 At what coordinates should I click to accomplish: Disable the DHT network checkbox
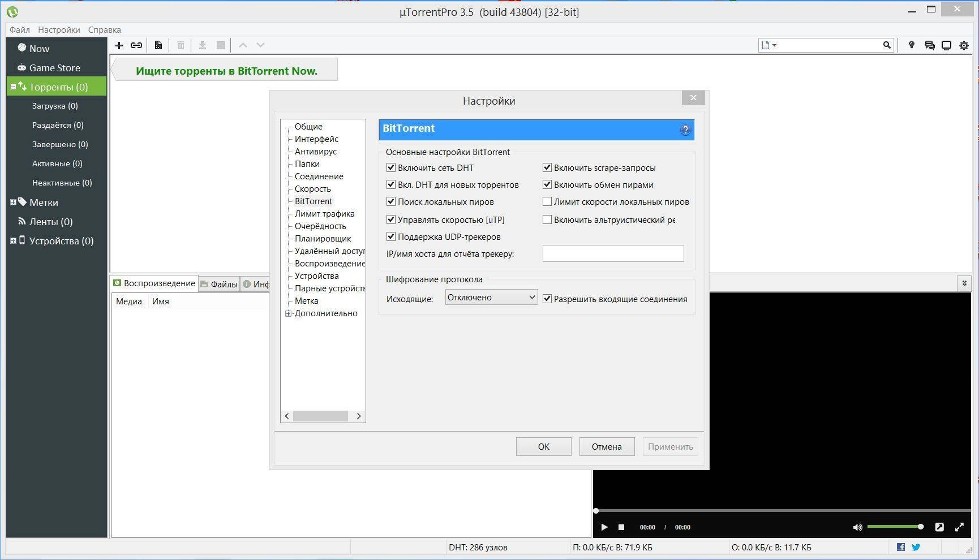[x=391, y=167]
